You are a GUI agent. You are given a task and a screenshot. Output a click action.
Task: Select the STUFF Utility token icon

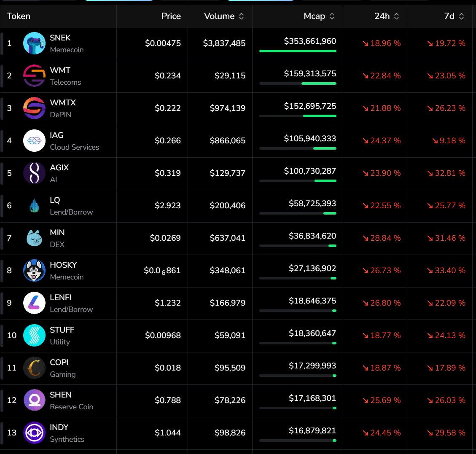(34, 336)
